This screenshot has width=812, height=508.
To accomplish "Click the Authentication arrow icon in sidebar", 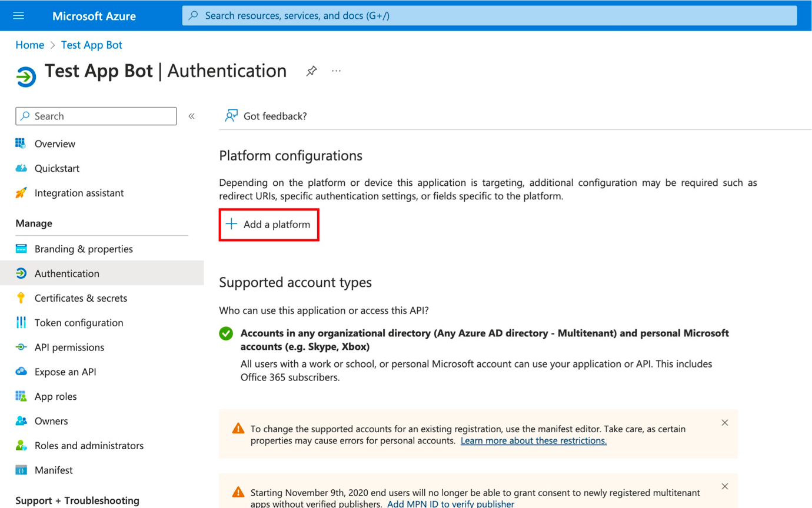I will click(x=21, y=273).
